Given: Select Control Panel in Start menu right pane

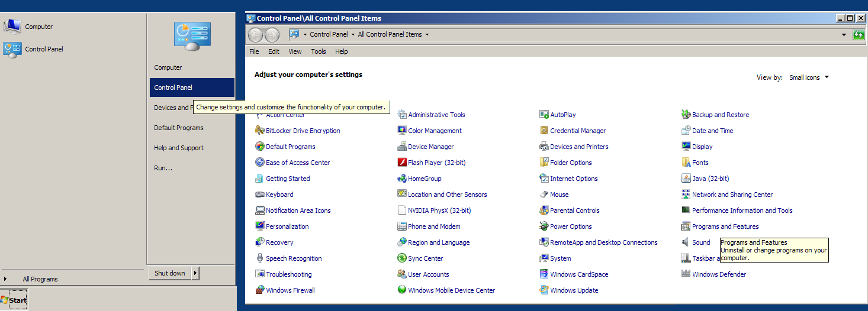Looking at the screenshot, I should click(192, 88).
